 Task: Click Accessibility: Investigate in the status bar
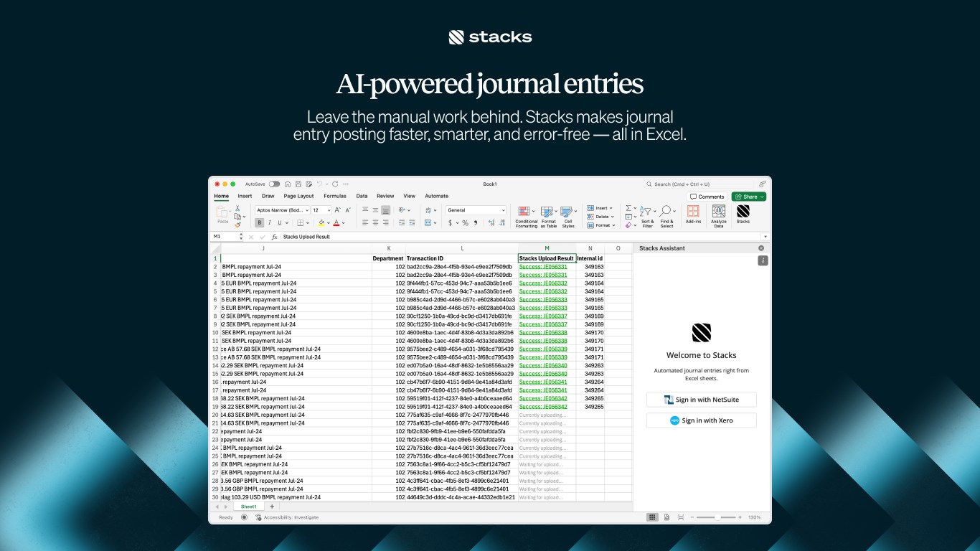(x=287, y=517)
